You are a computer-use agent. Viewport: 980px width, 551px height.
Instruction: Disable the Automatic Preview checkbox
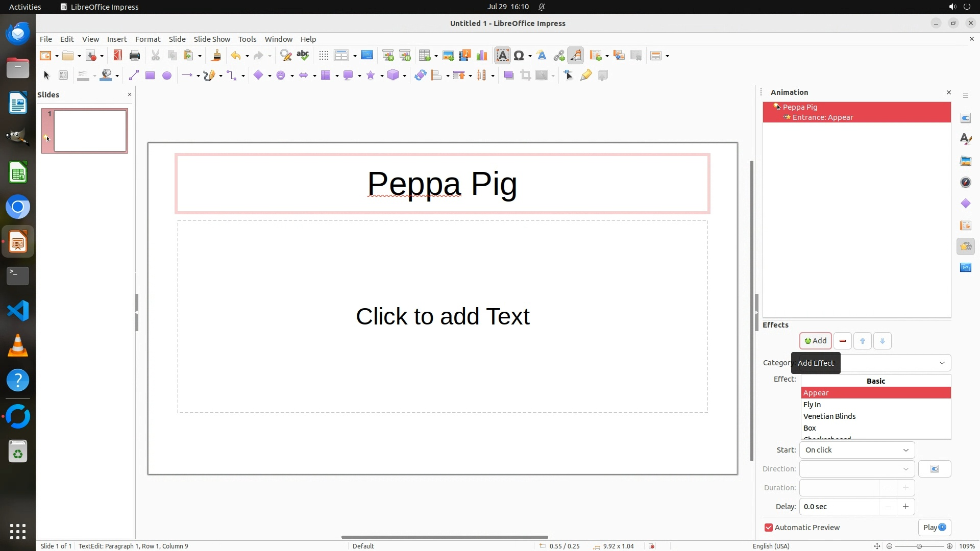click(769, 528)
